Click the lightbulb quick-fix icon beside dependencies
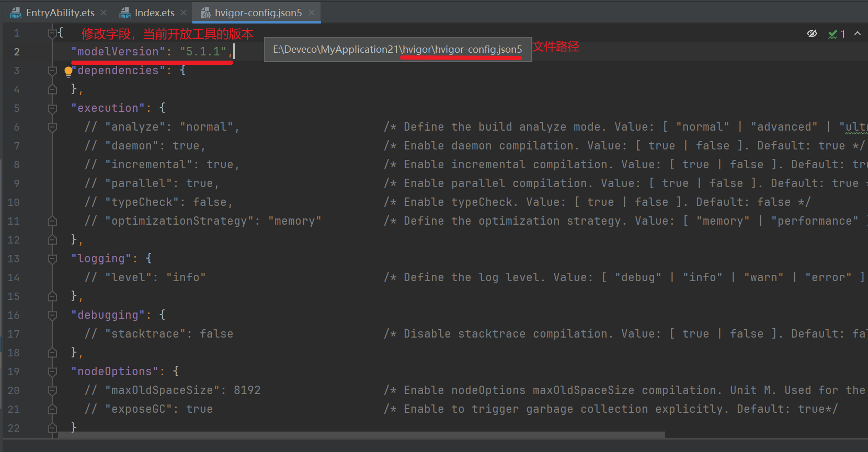 pos(68,72)
